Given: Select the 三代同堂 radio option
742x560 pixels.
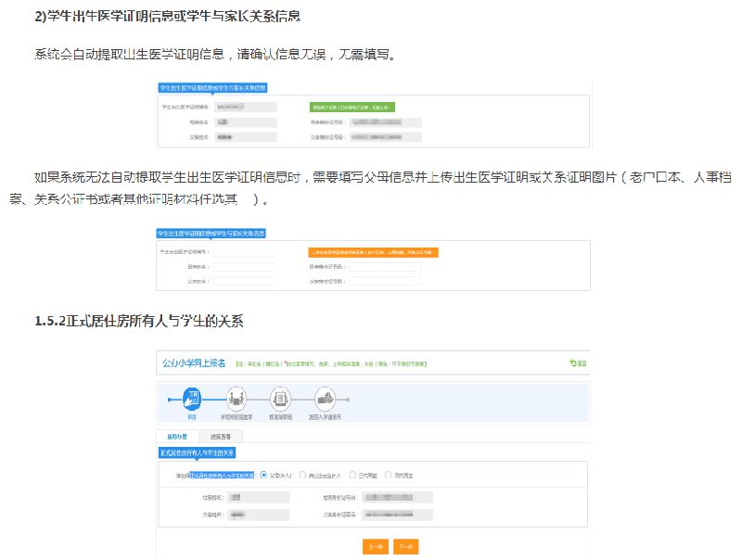Looking at the screenshot, I should 352,476.
